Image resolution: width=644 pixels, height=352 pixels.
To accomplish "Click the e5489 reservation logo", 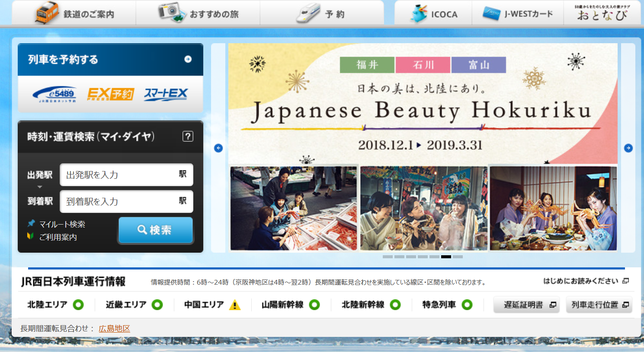I will point(55,94).
